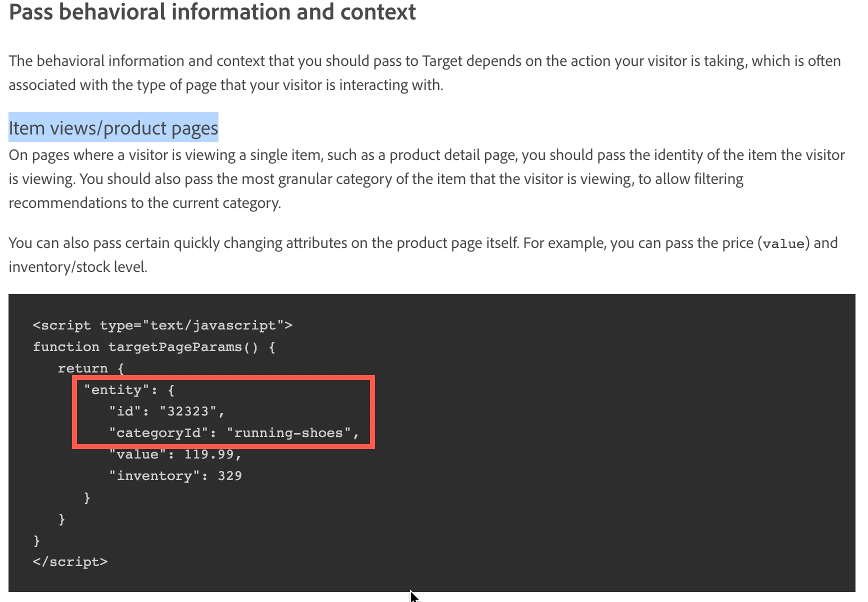Click the text "recommendations to the current category."

145,203
